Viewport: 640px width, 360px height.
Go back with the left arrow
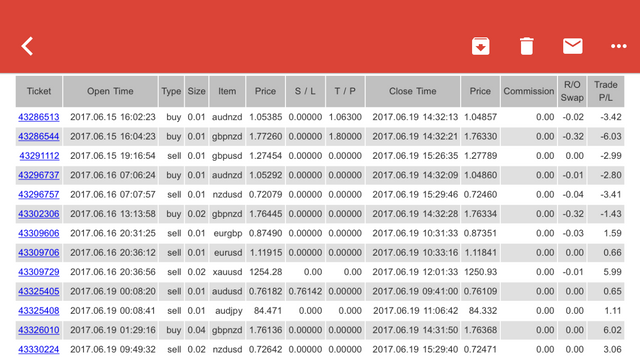(27, 46)
